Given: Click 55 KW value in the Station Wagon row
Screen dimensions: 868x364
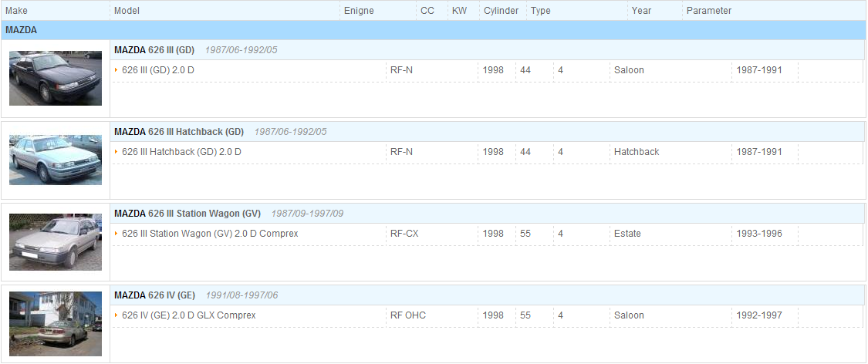Looking at the screenshot, I should tap(525, 234).
